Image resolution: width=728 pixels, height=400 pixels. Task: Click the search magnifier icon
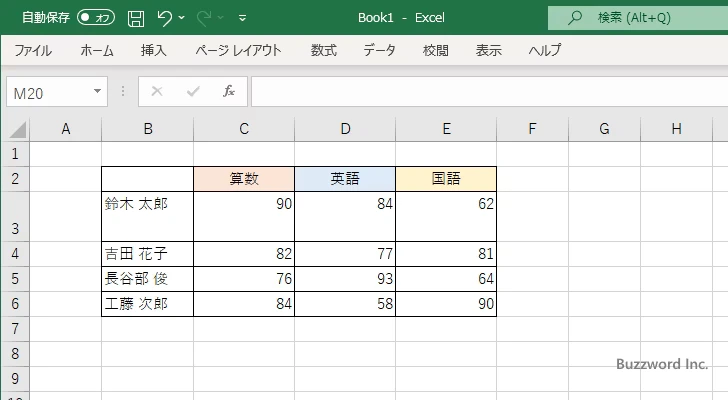(x=575, y=18)
